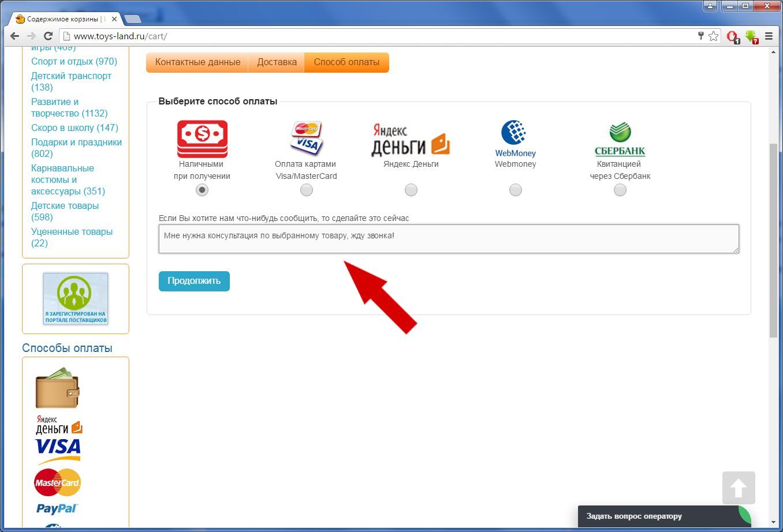Click the Квитанцией через Сбербанк label

point(620,170)
